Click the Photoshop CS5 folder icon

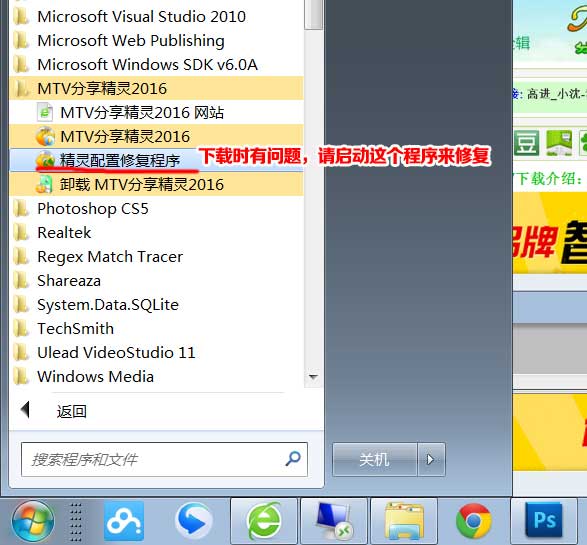pyautogui.click(x=21, y=208)
